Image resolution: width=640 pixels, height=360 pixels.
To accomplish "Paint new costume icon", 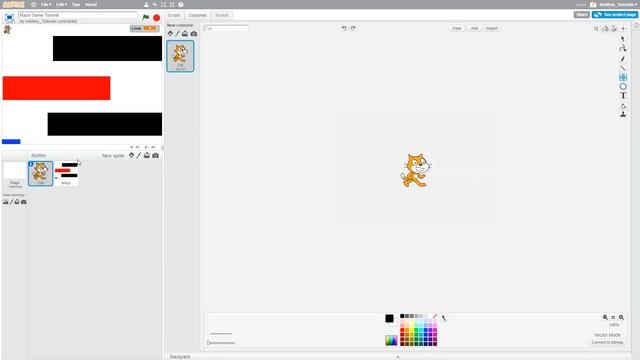I will click(178, 33).
